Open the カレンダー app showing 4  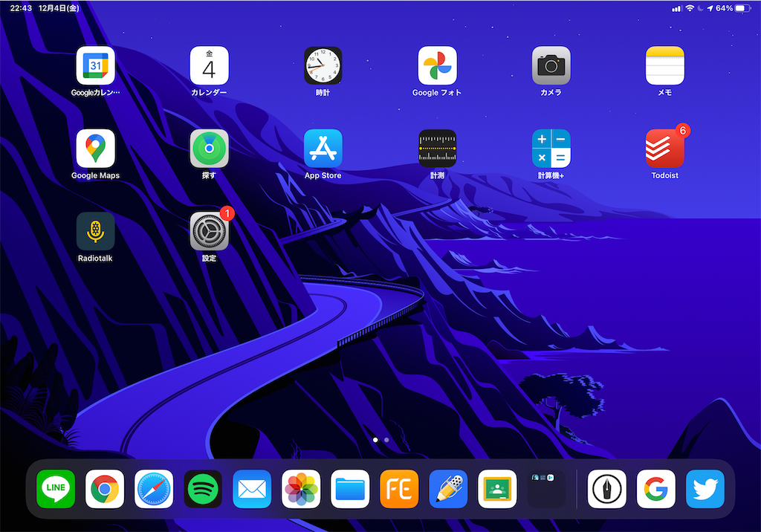pyautogui.click(x=209, y=66)
